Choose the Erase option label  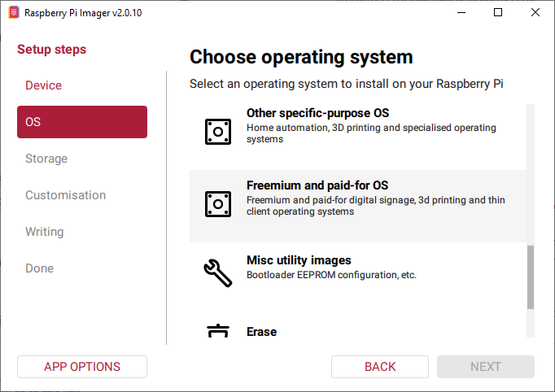pos(261,332)
